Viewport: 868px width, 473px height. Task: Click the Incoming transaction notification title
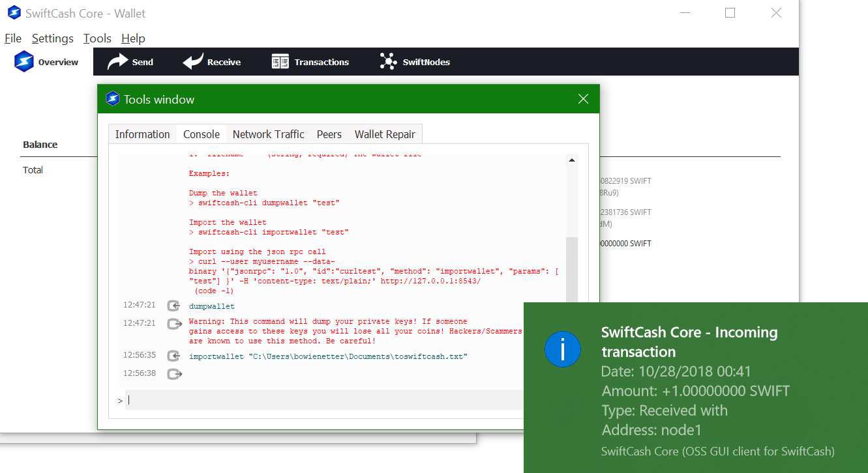pyautogui.click(x=689, y=342)
